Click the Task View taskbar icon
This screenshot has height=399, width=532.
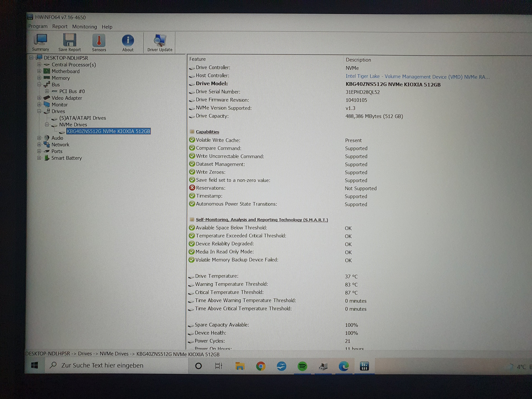(218, 366)
